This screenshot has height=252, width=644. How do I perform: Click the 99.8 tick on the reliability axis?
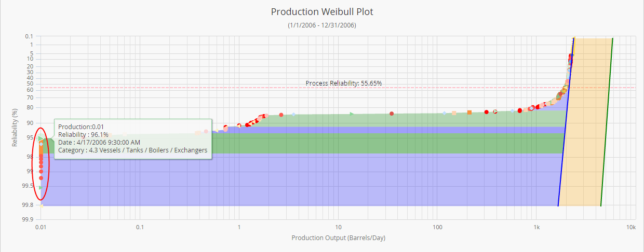click(28, 206)
